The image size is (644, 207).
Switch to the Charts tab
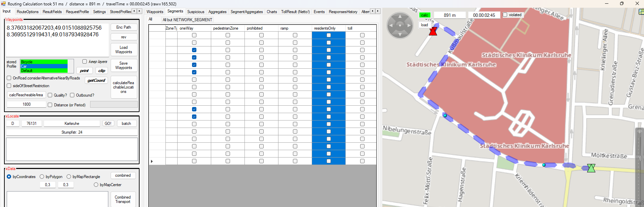click(272, 12)
